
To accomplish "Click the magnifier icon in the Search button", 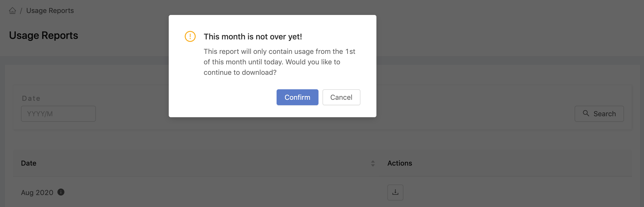I will tap(586, 113).
